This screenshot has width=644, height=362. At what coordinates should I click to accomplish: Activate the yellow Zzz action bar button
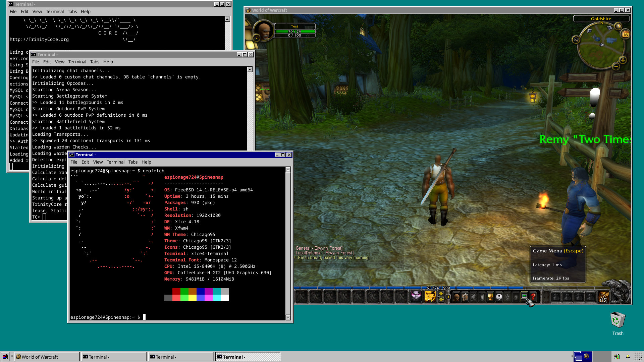tap(430, 297)
